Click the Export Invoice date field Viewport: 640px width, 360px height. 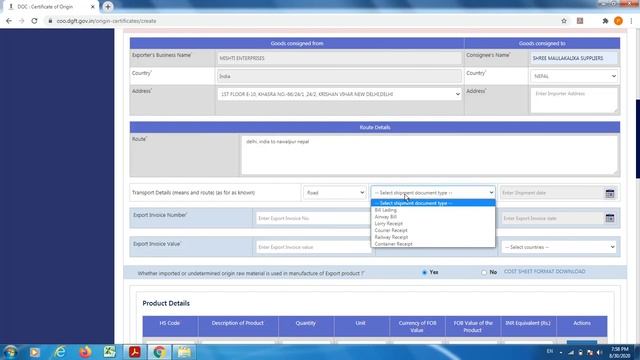click(x=552, y=218)
